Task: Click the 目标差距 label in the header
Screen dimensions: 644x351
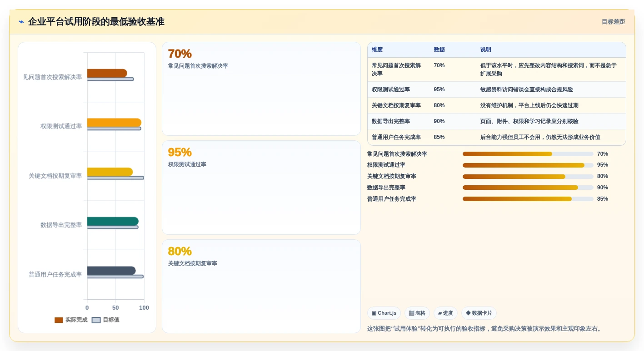Action: click(x=613, y=22)
